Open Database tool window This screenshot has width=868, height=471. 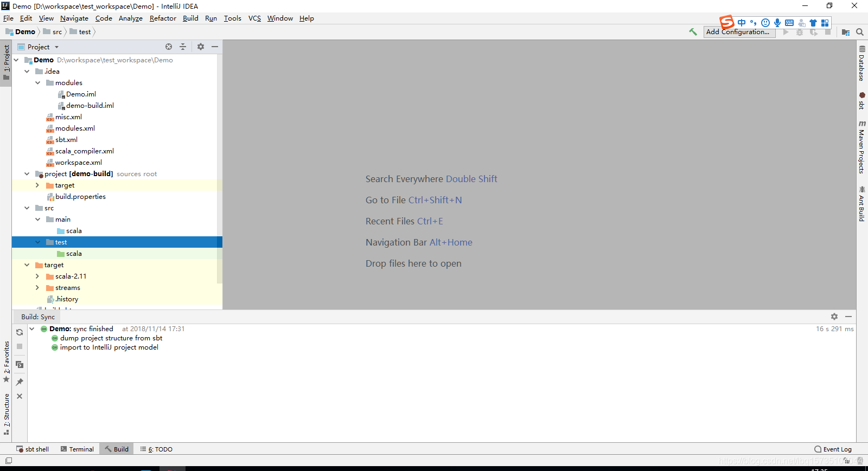coord(862,63)
